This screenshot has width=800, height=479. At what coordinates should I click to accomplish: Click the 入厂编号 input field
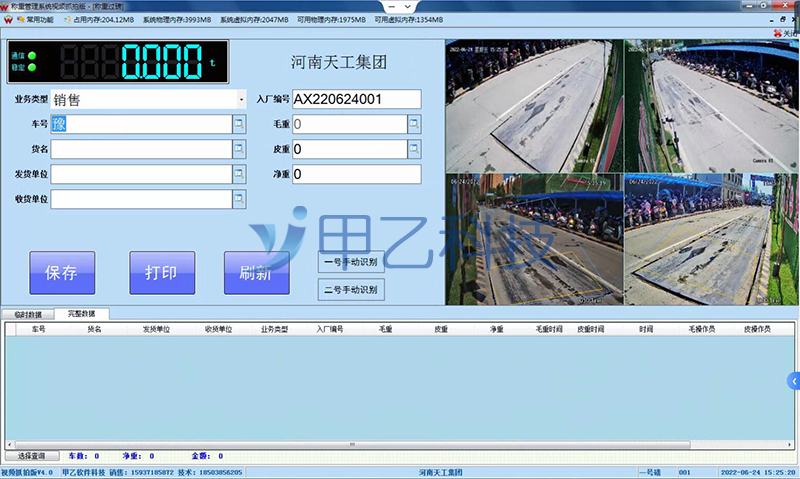coord(355,99)
